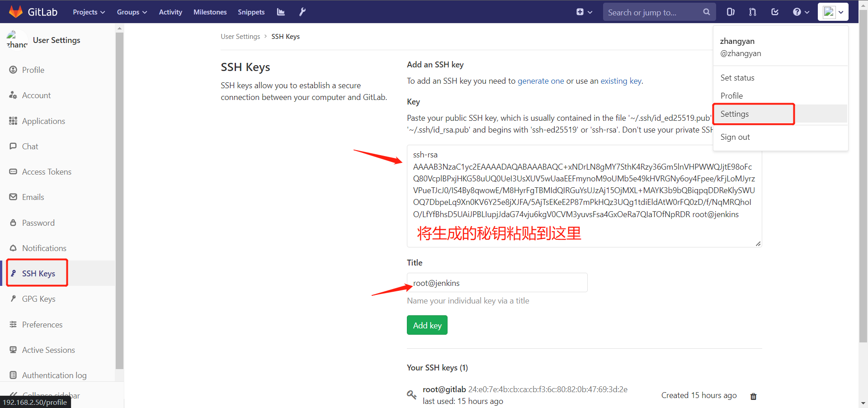The width and height of the screenshot is (868, 408).
Task: Toggle the user avatar menu
Action: pos(833,12)
